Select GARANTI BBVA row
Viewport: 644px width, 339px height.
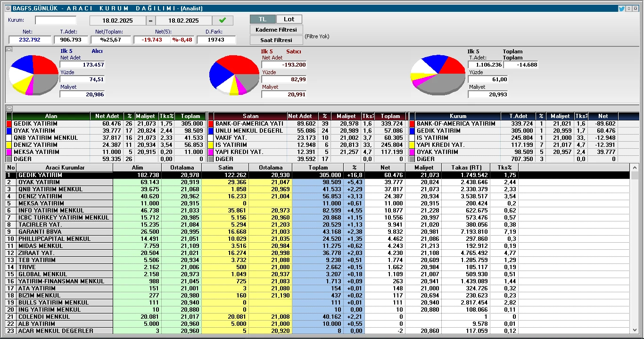[318, 232]
